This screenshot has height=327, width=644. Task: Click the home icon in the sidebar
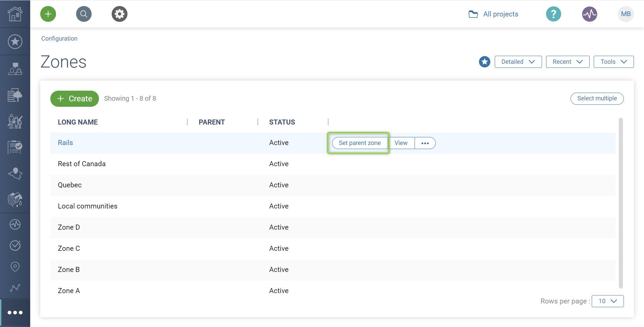15,14
